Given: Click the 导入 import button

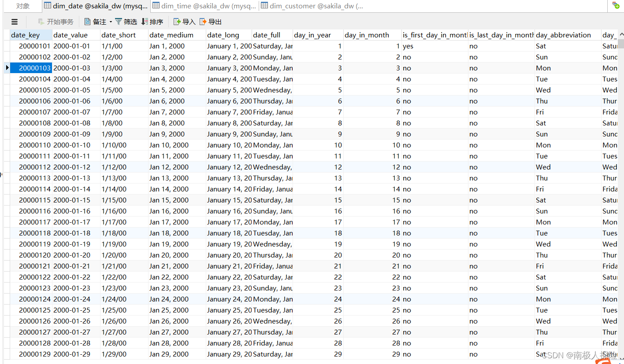Looking at the screenshot, I should point(184,22).
